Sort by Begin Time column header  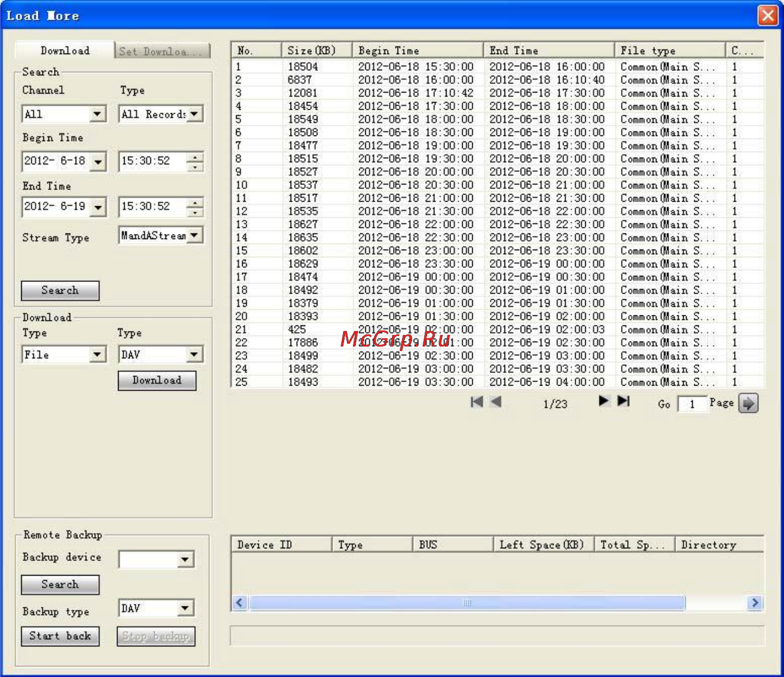[x=418, y=50]
